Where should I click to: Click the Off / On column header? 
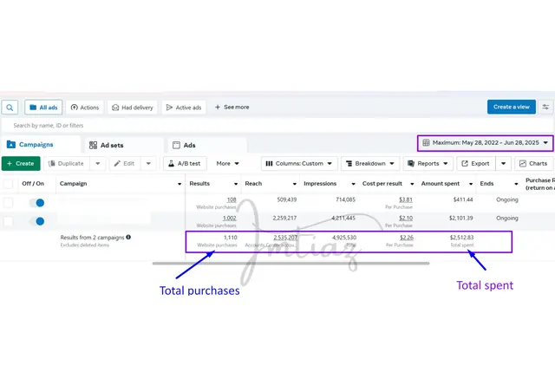[33, 184]
